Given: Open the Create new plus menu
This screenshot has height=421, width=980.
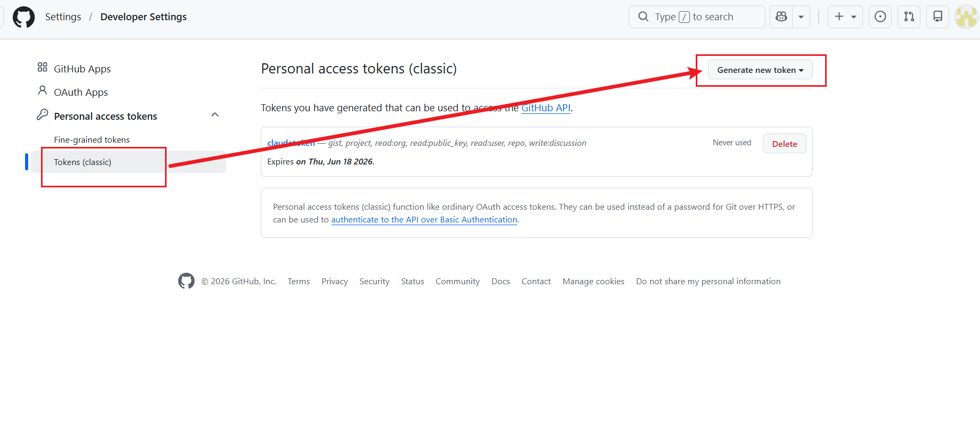Looking at the screenshot, I should (845, 16).
